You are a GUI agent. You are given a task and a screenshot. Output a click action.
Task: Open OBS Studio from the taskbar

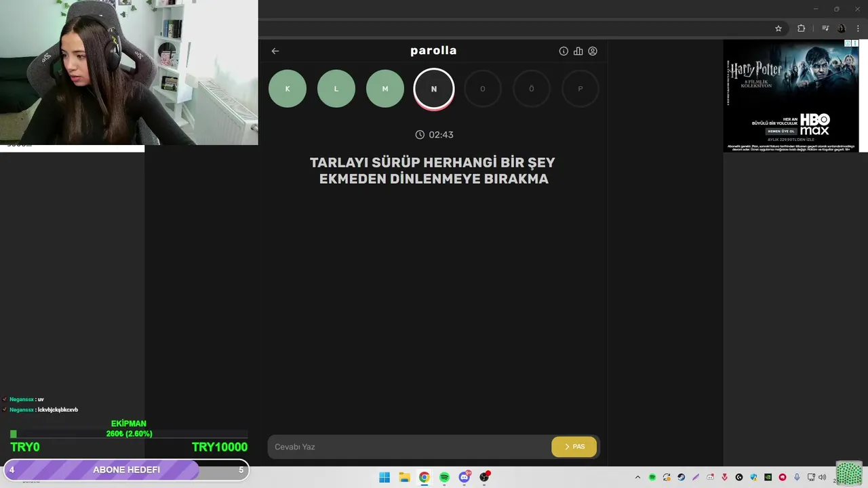[484, 477]
